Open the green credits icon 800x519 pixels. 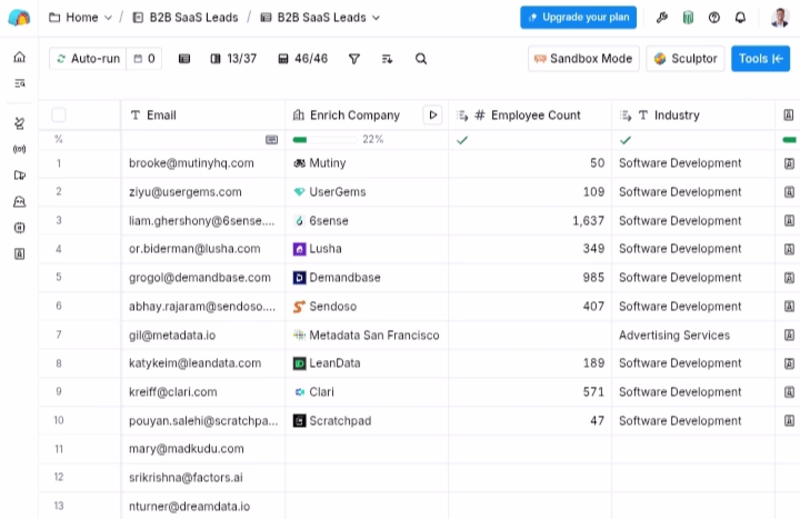point(688,18)
